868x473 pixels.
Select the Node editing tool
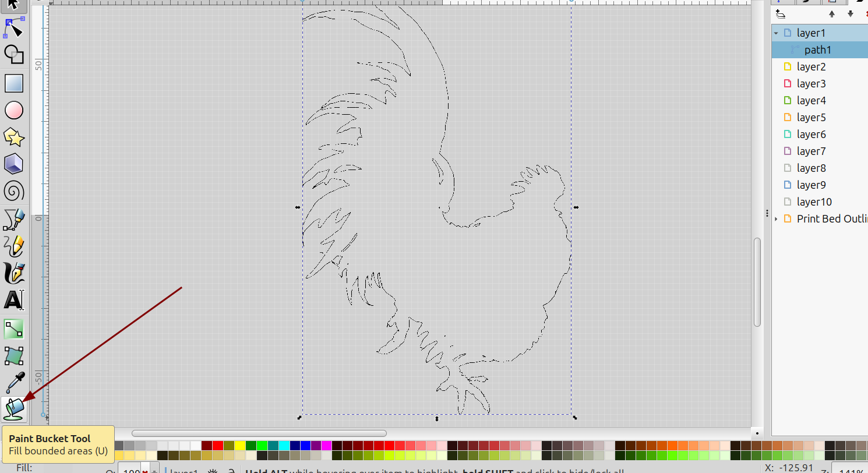(x=13, y=27)
